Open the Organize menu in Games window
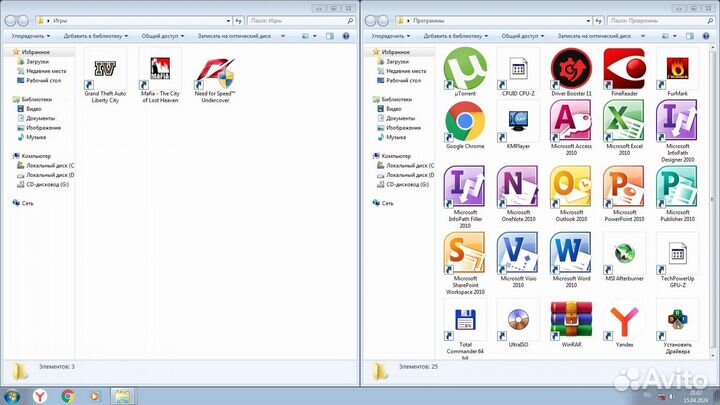Screen dimensions: 720x405 pyautogui.click(x=31, y=36)
